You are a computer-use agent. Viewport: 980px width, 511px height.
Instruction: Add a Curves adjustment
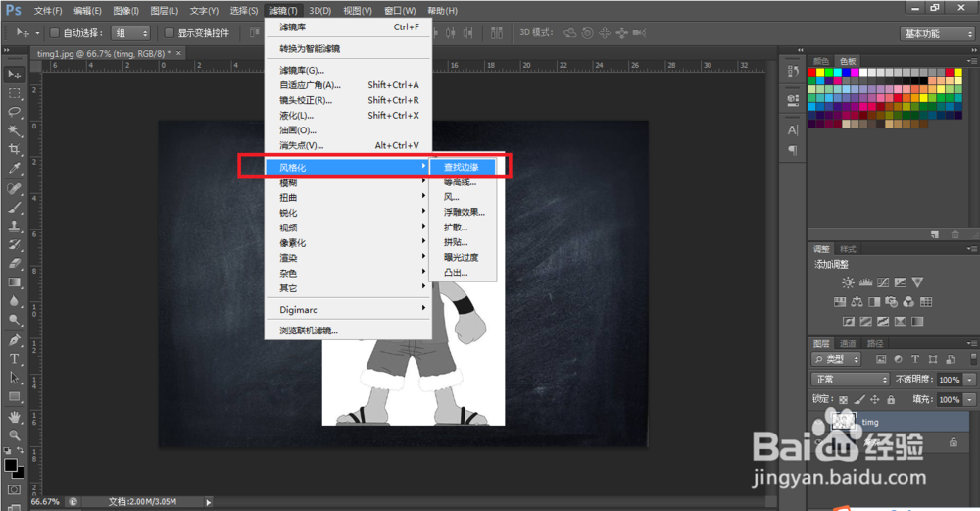click(x=883, y=282)
